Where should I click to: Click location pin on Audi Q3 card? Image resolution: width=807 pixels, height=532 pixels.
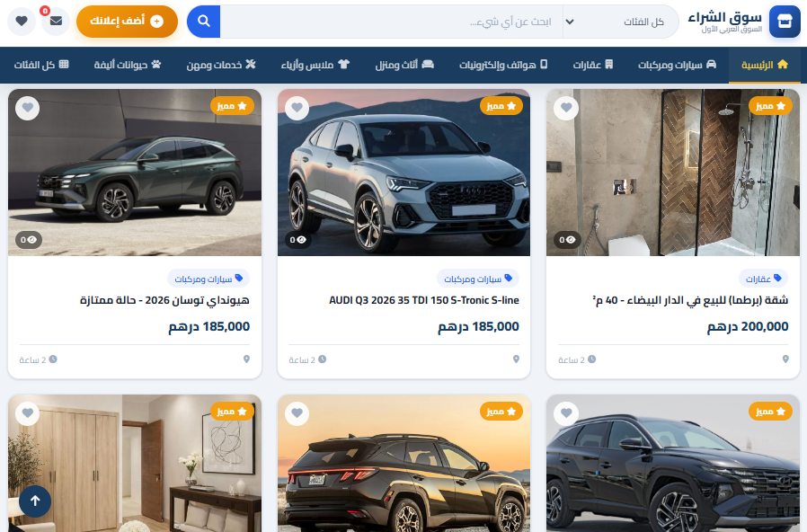point(516,359)
